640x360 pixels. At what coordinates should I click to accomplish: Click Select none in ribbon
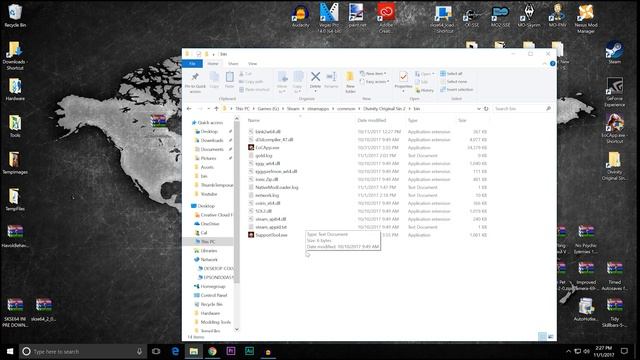pos(453,82)
